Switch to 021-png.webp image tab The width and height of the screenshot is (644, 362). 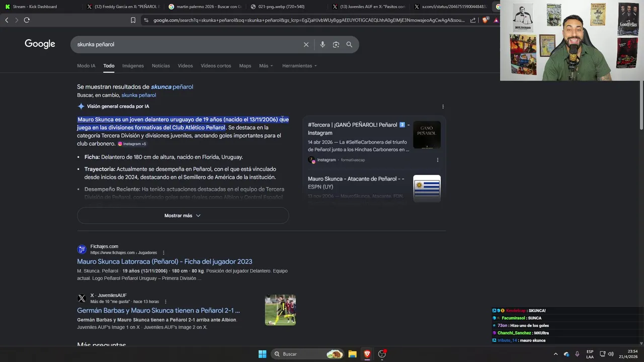(x=287, y=7)
